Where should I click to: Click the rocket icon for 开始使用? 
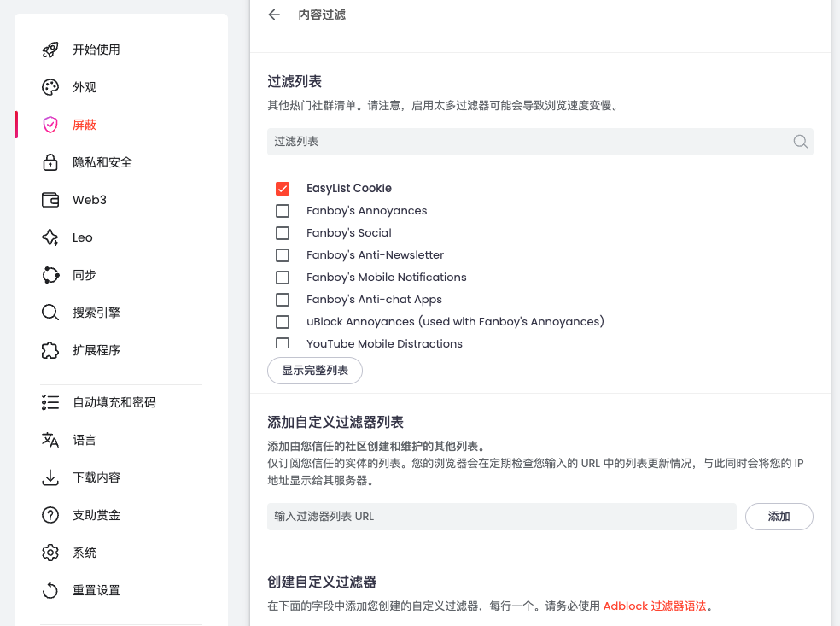click(x=50, y=50)
